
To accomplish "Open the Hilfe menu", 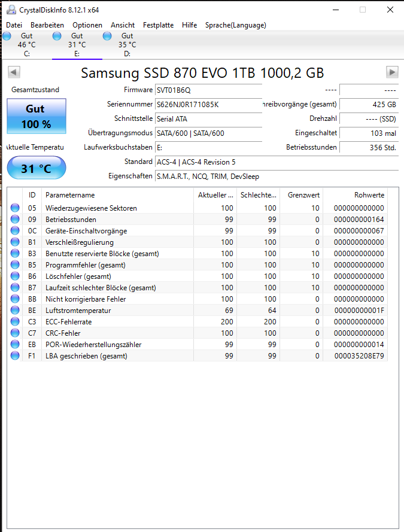I will (189, 25).
